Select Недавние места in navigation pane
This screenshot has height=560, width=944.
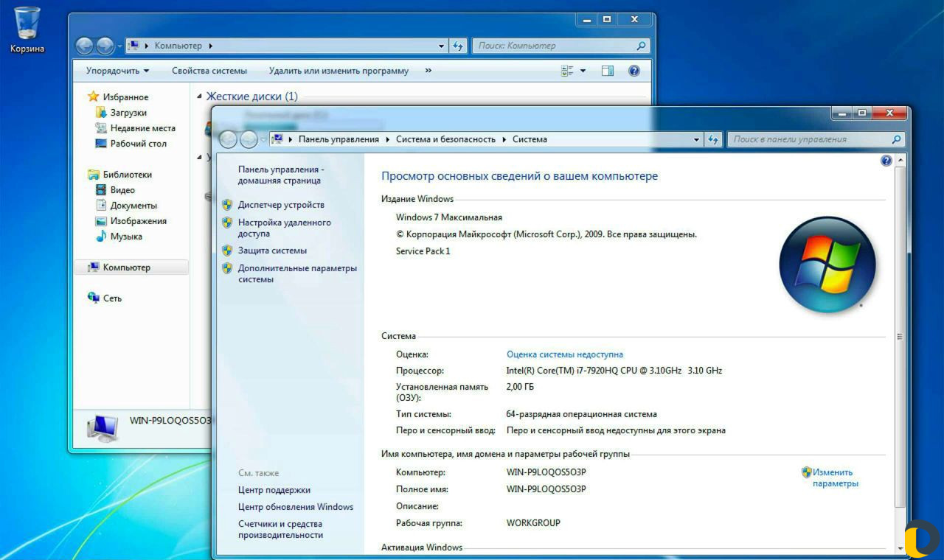point(143,128)
